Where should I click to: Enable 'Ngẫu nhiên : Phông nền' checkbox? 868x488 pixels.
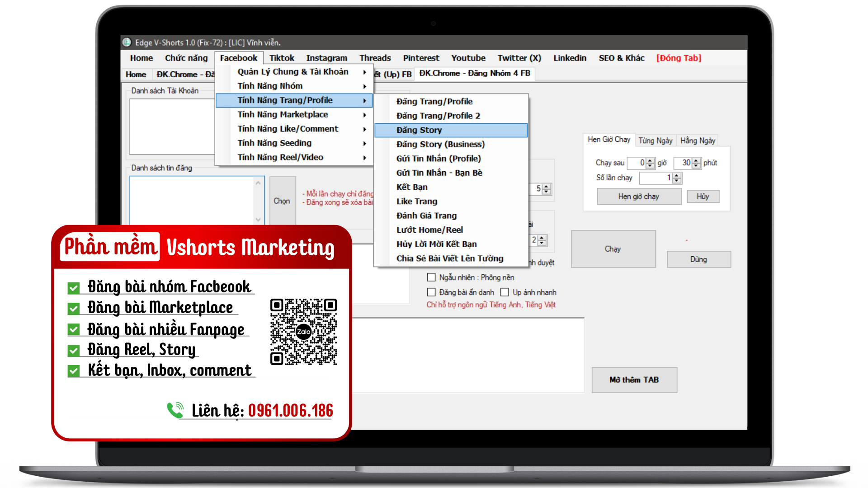431,277
